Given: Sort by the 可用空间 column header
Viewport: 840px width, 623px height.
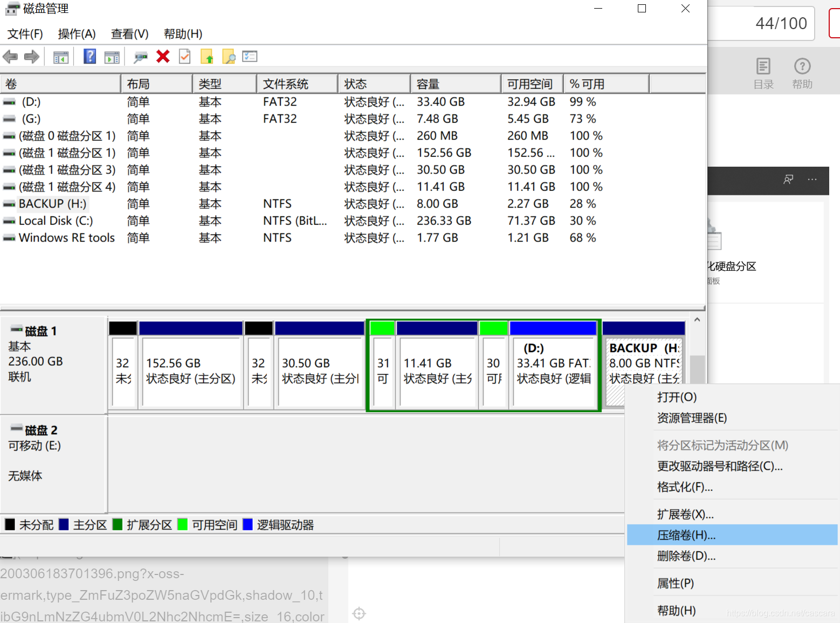Looking at the screenshot, I should coord(533,84).
